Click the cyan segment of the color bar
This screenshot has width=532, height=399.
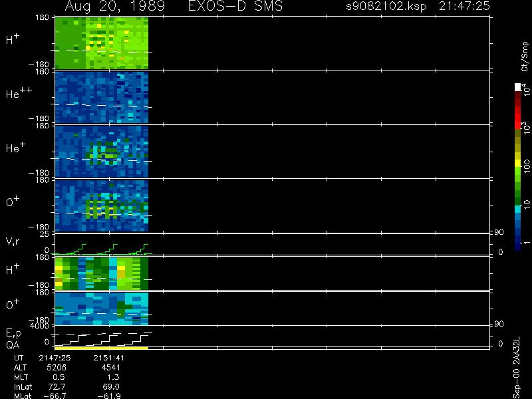coord(518,209)
